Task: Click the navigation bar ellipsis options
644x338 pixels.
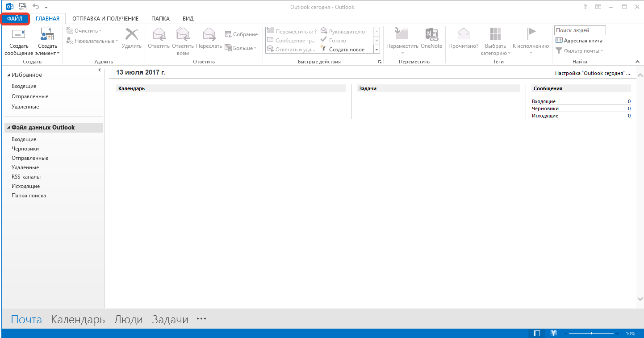Action: (201, 319)
